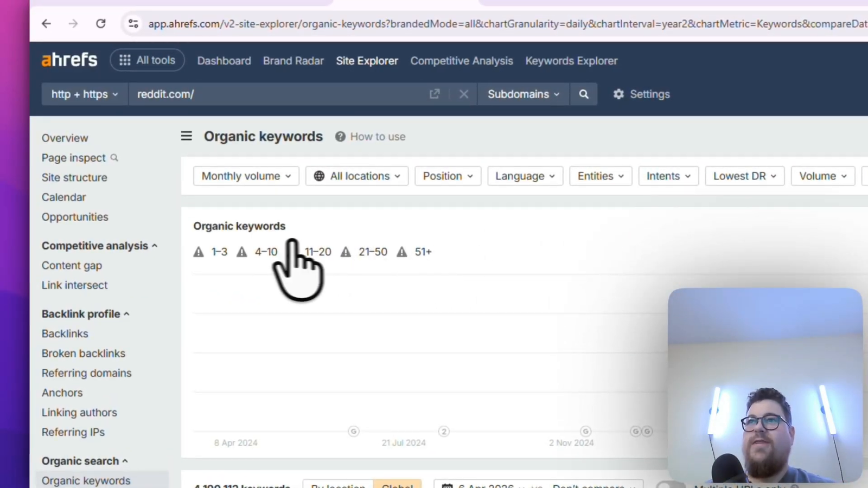The width and height of the screenshot is (868, 488).
Task: Click the hamburger menu beside Organic keywords
Action: point(186,136)
